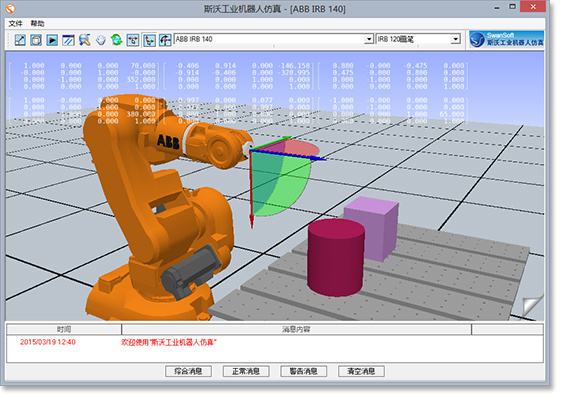Click the 清空消息 button
This screenshot has width=564, height=402.
(x=361, y=371)
